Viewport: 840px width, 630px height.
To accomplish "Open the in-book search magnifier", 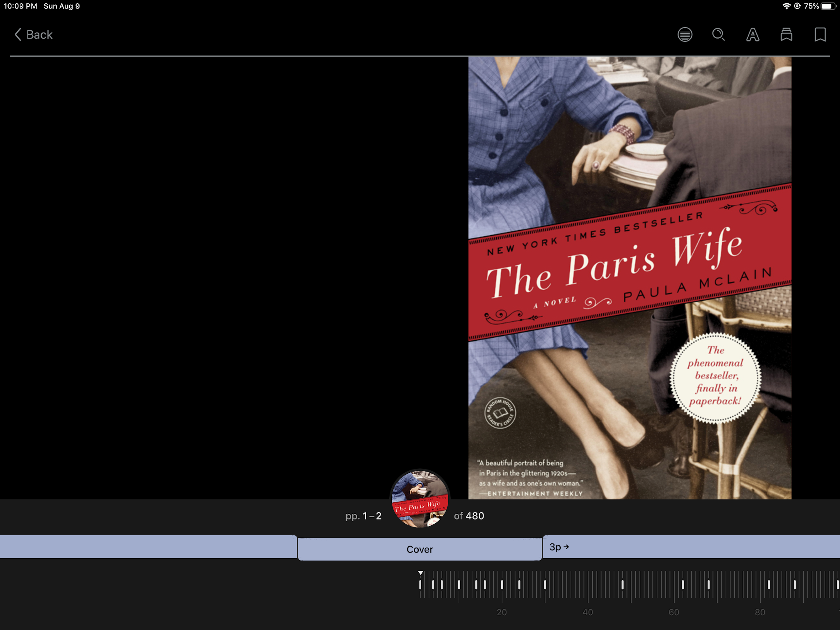I will point(718,34).
